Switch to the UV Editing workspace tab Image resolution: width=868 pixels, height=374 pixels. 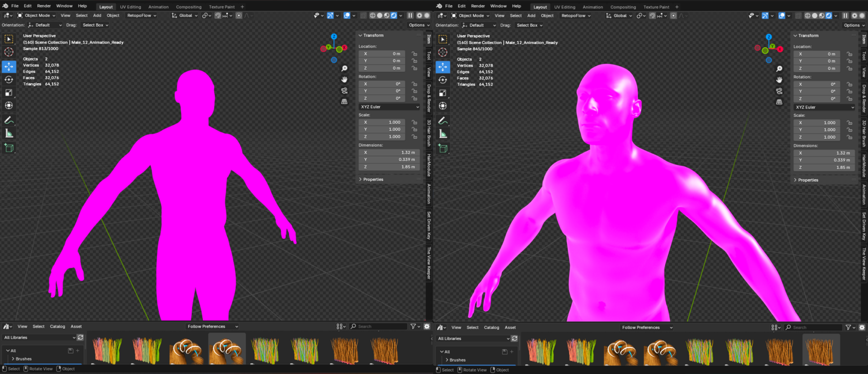[x=130, y=7]
